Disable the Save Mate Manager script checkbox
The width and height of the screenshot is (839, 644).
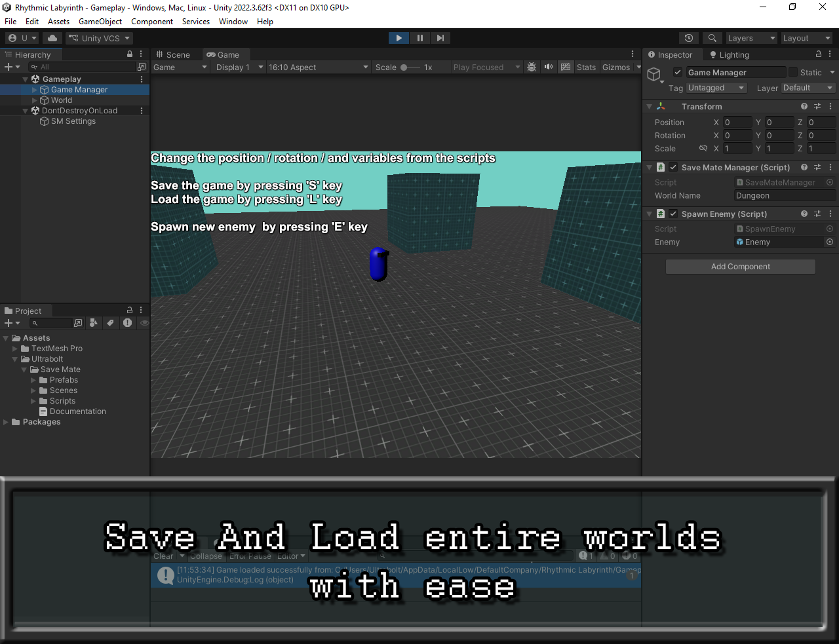[673, 167]
